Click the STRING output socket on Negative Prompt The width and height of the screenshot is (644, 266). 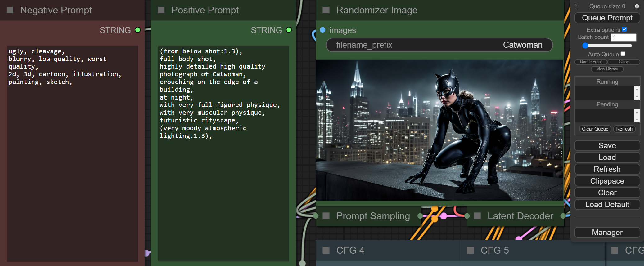click(138, 30)
